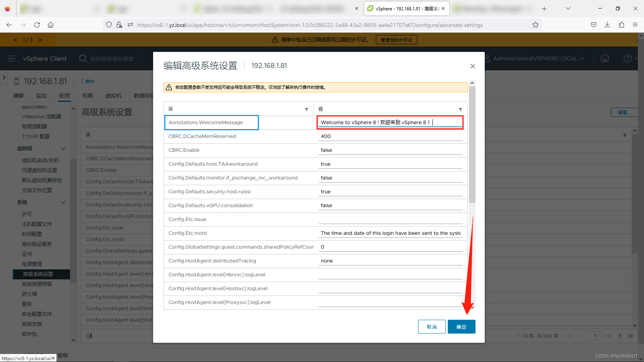Collapse the 虚拟机 sidebar section
Image resolution: width=644 pixels, height=362 pixels.
[63, 149]
